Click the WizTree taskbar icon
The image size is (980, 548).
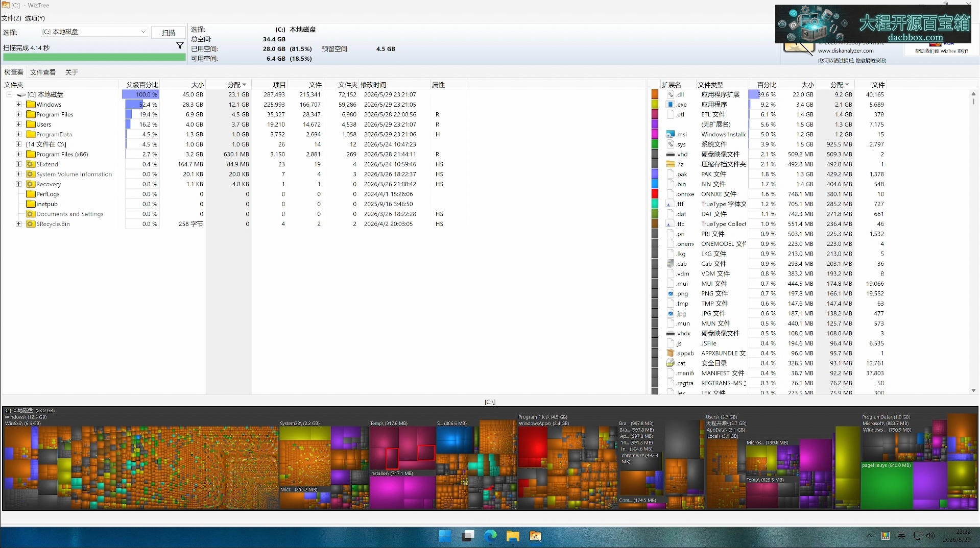pyautogui.click(x=535, y=536)
